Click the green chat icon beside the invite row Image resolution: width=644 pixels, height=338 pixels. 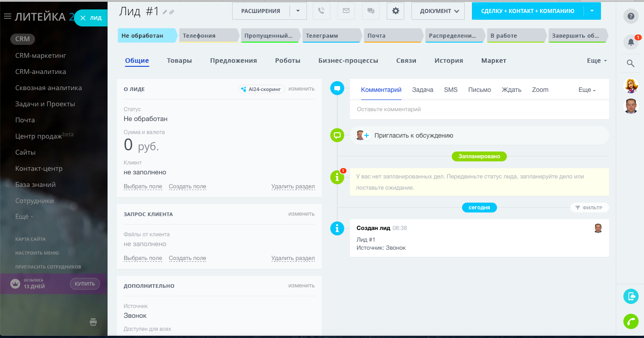tap(337, 135)
